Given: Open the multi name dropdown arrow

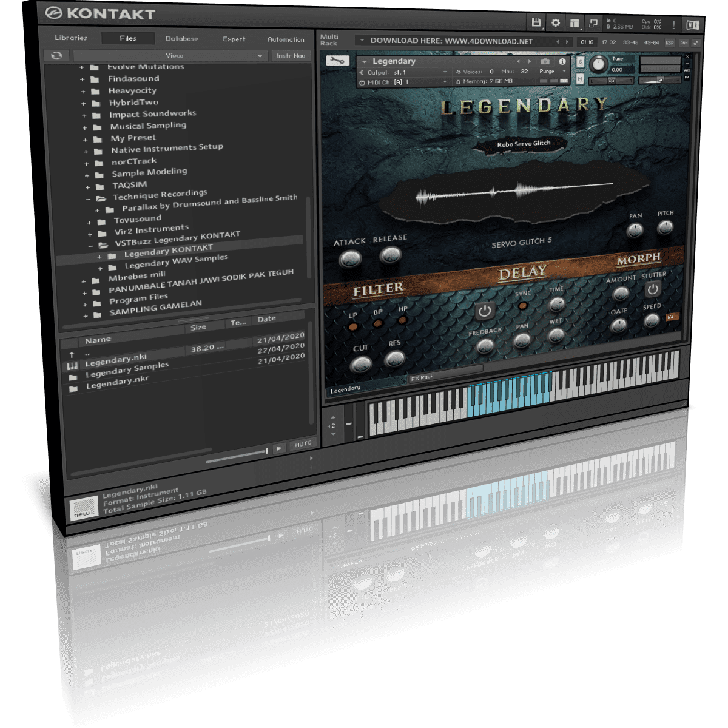Looking at the screenshot, I should tap(362, 41).
